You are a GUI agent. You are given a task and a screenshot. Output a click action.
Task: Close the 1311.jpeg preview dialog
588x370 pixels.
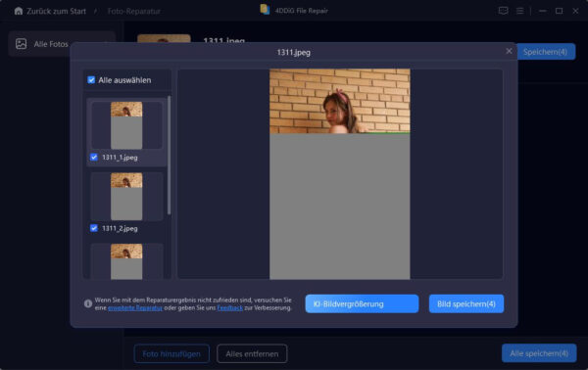tap(509, 51)
